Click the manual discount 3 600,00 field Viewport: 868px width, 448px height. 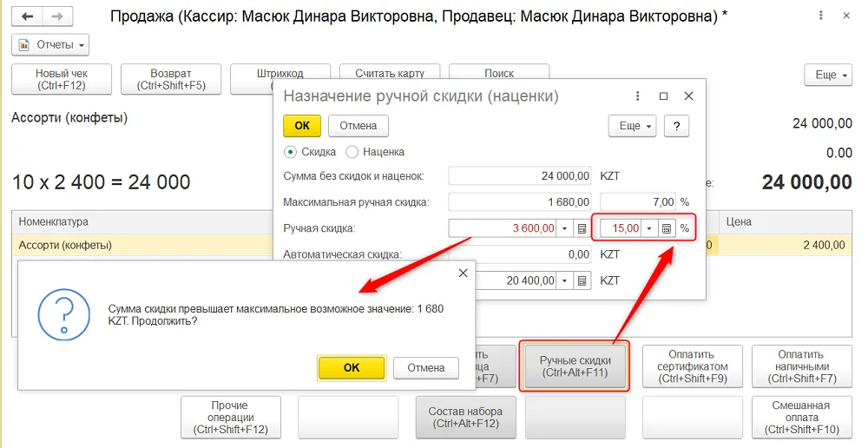[x=502, y=228]
